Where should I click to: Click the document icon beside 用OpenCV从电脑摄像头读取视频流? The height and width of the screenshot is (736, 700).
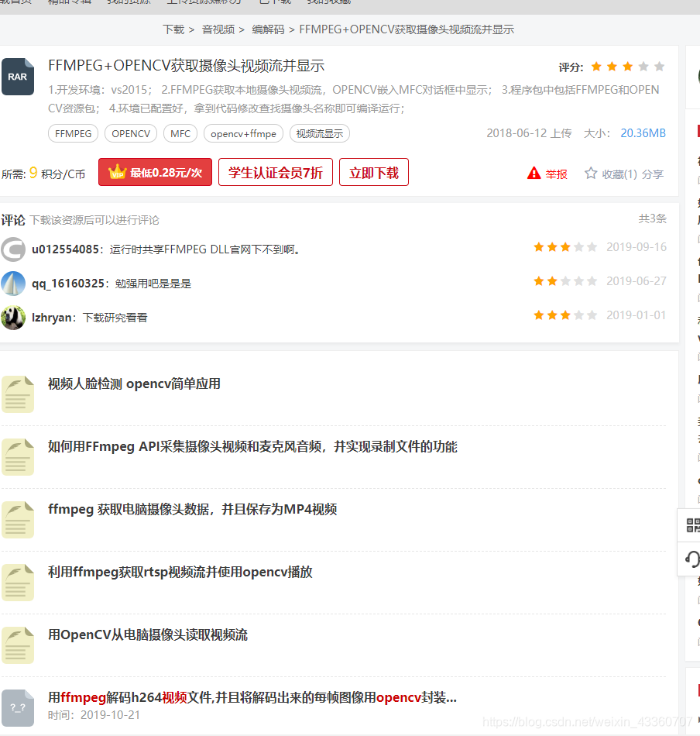click(18, 645)
